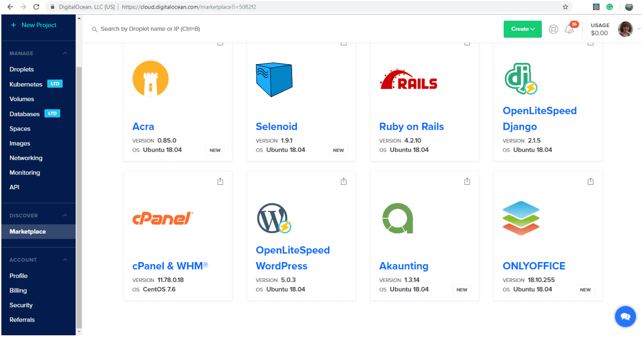Open the Ruby on Rails link
The image size is (644, 338).
coord(412,127)
